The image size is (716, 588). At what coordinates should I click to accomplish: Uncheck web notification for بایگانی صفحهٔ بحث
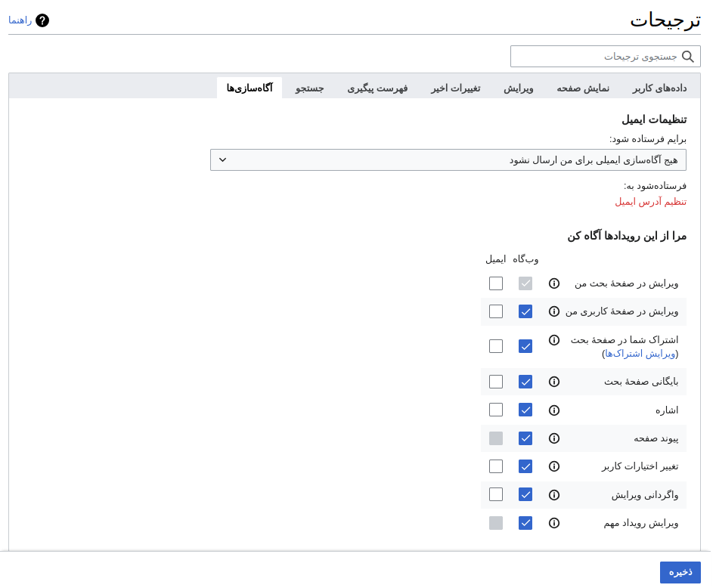pyautogui.click(x=525, y=382)
